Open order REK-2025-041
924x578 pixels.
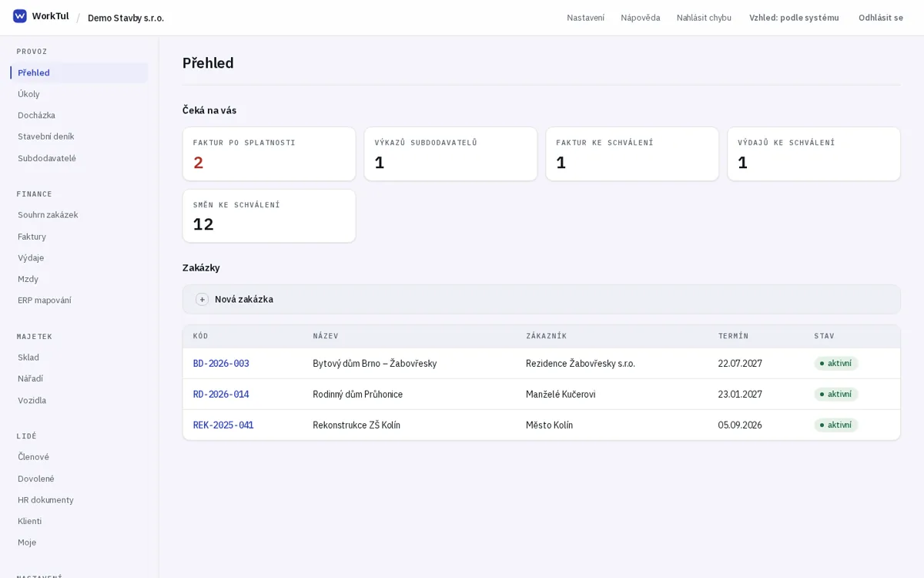223,425
